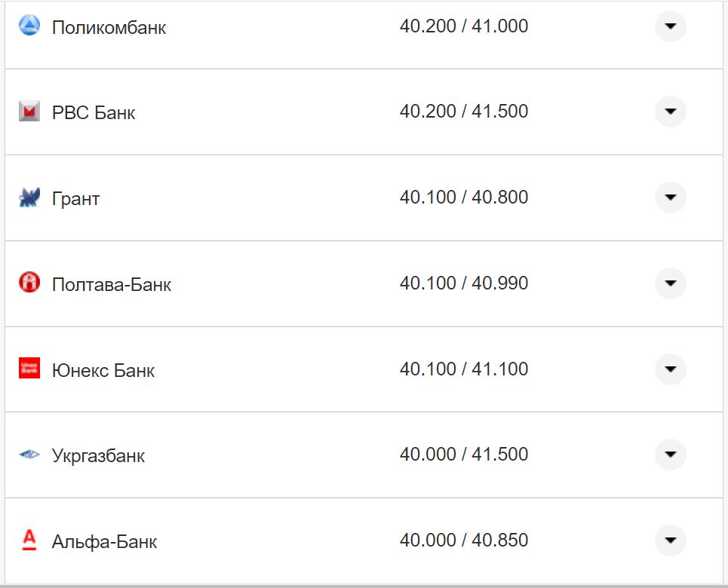Select the Полтава-Банк name text

(x=112, y=285)
